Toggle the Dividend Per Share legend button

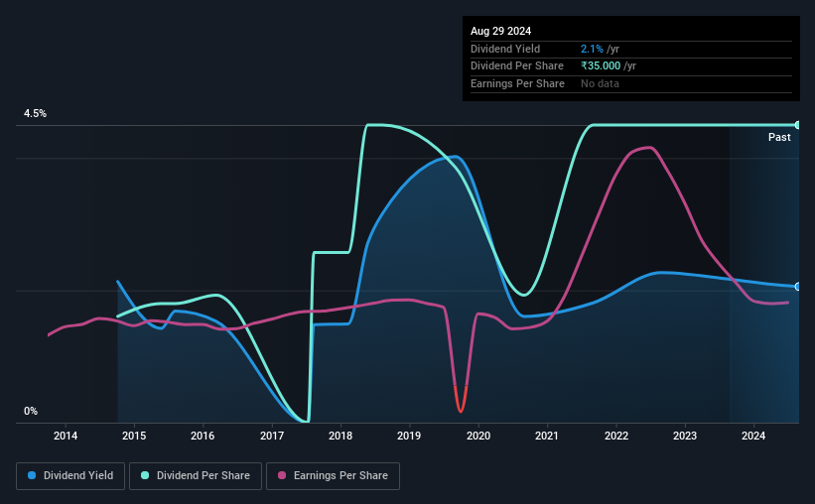pyautogui.click(x=196, y=476)
